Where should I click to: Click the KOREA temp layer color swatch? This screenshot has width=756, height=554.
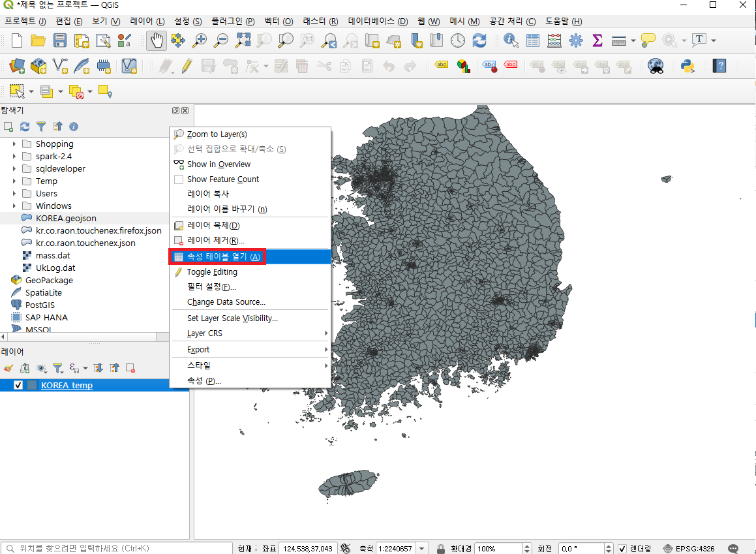pos(33,385)
